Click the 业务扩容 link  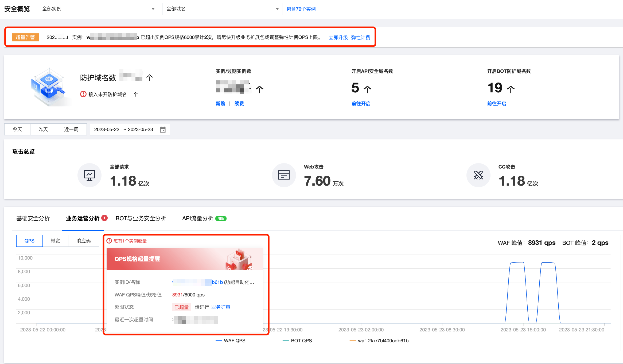(x=221, y=307)
